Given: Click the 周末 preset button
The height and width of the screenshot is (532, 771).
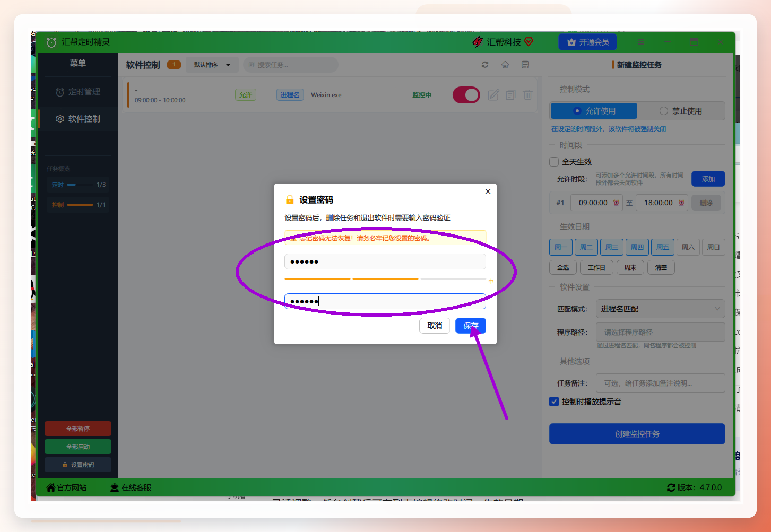Looking at the screenshot, I should (630, 267).
